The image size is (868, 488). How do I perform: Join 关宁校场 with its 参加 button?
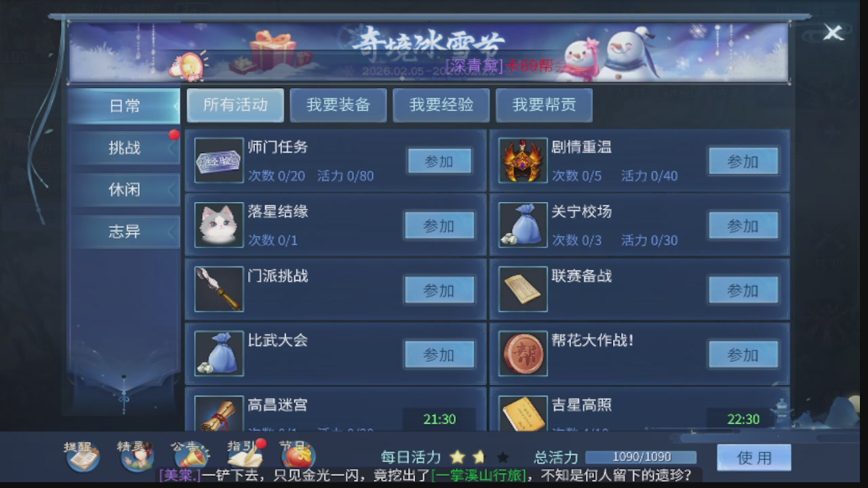pos(743,226)
